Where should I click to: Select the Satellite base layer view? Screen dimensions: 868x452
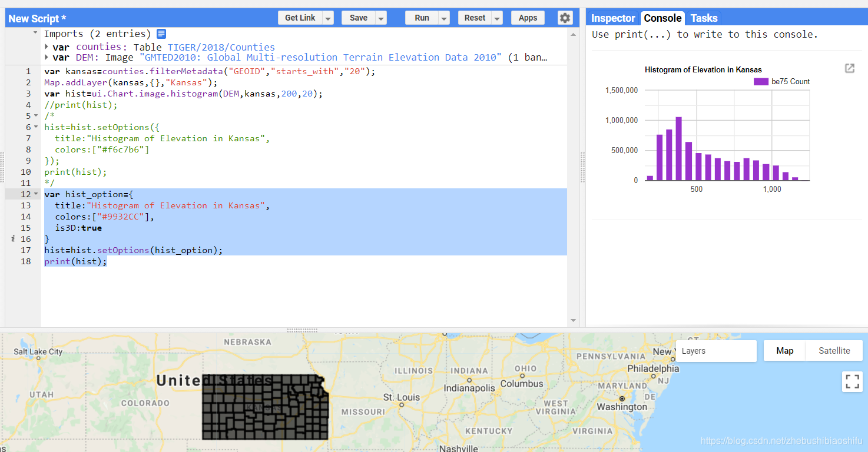834,351
